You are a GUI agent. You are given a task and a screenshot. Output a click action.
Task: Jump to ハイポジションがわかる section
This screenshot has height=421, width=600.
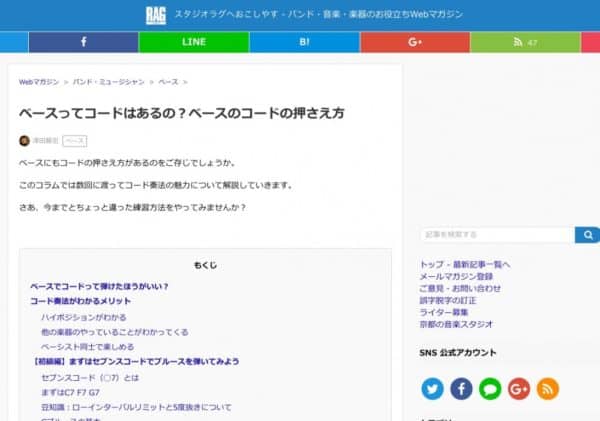[x=84, y=317]
